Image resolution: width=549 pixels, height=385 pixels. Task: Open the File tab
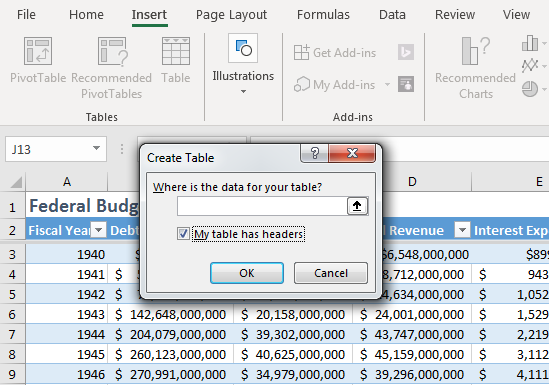click(x=26, y=15)
